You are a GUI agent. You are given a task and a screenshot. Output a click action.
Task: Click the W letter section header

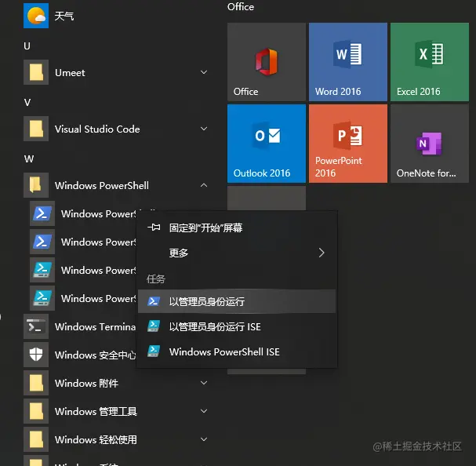point(29,159)
